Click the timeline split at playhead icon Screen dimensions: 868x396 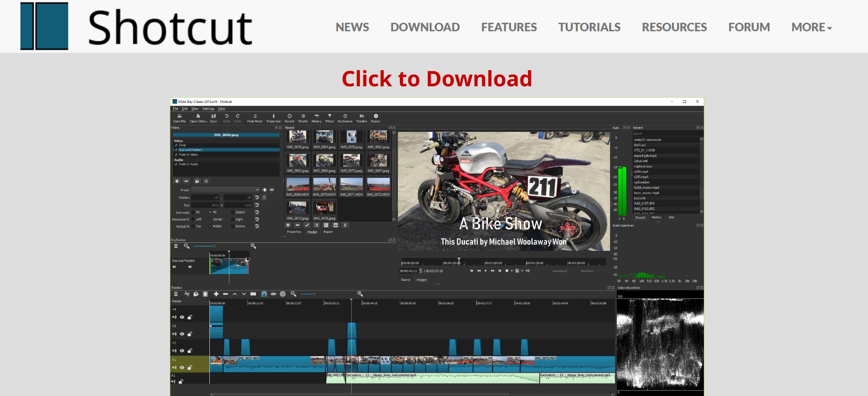[253, 294]
